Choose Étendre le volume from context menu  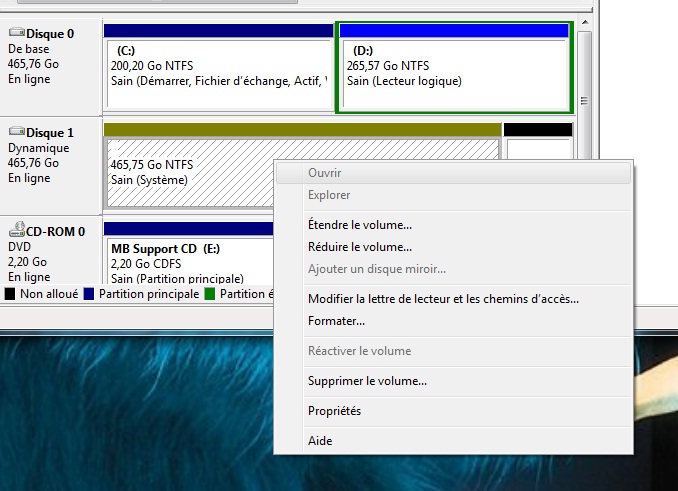(360, 225)
